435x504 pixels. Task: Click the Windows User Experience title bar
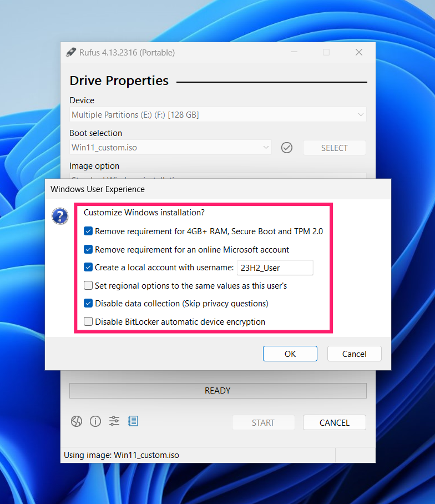coord(218,189)
